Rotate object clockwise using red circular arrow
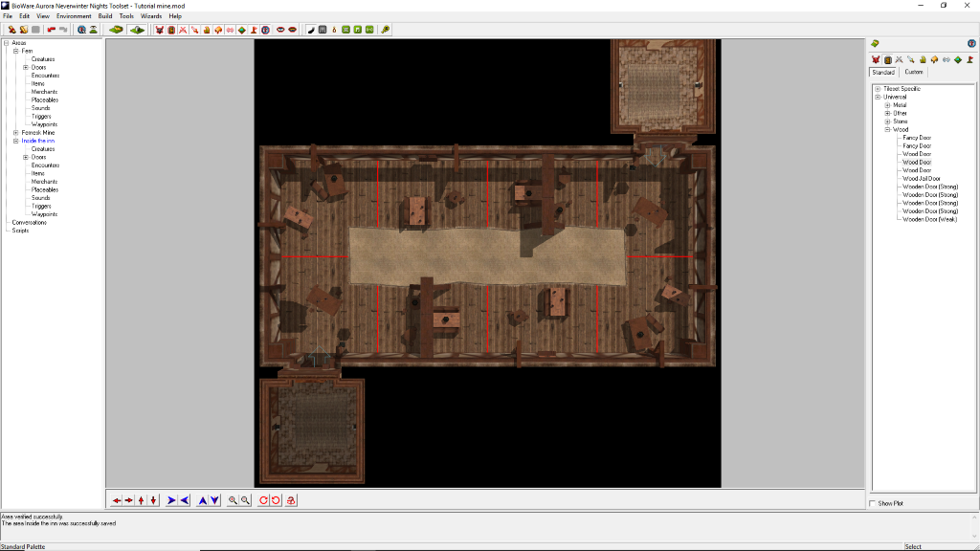This screenshot has width=980, height=551. 264,500
